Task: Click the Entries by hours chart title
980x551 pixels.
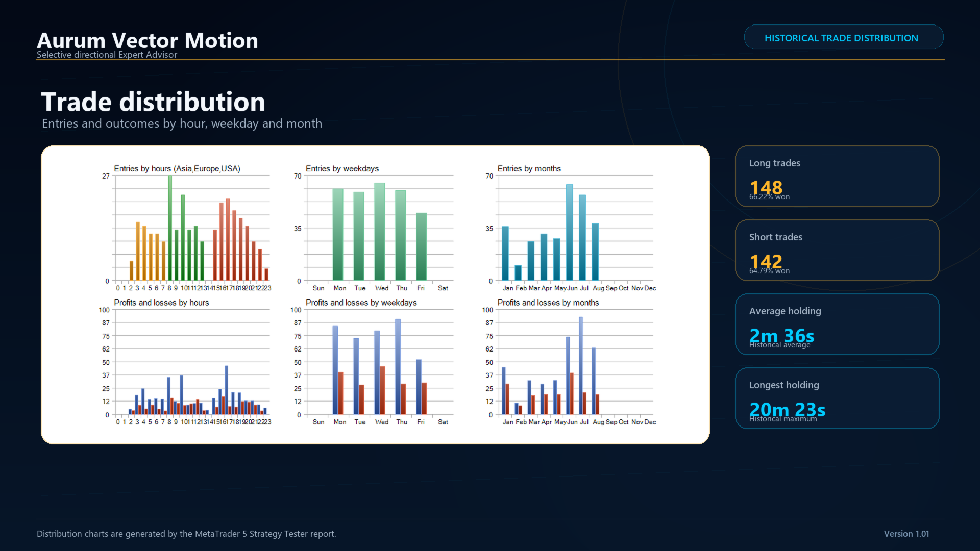Action: (x=177, y=169)
